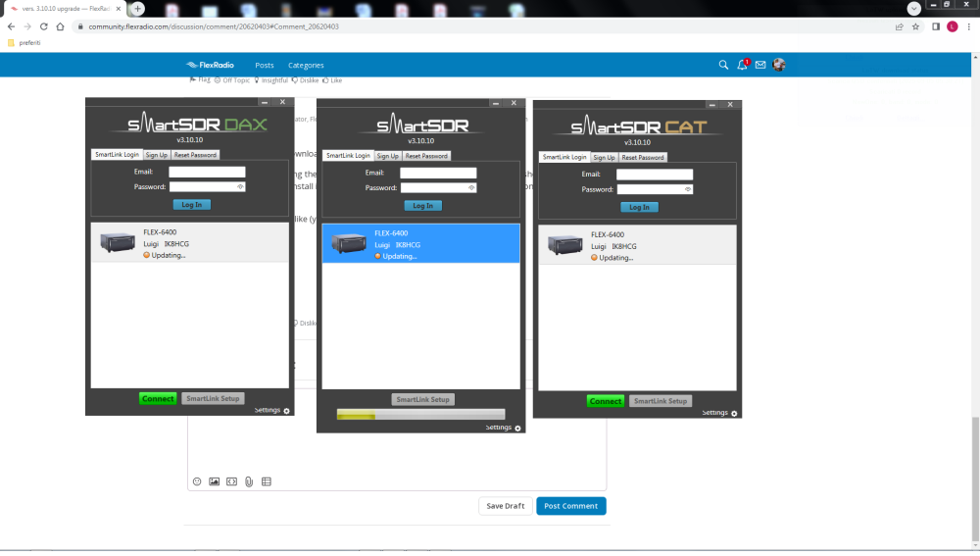Bookmark this page with star icon

coord(915,26)
